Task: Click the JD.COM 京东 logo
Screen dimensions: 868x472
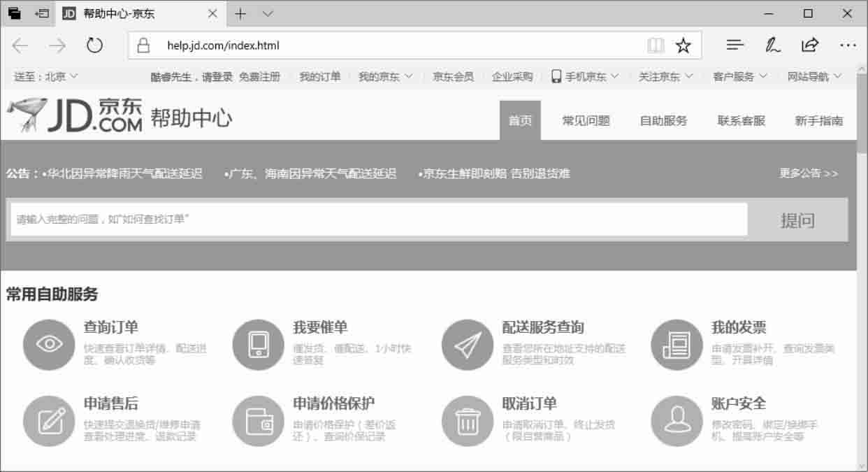Action: coord(74,115)
